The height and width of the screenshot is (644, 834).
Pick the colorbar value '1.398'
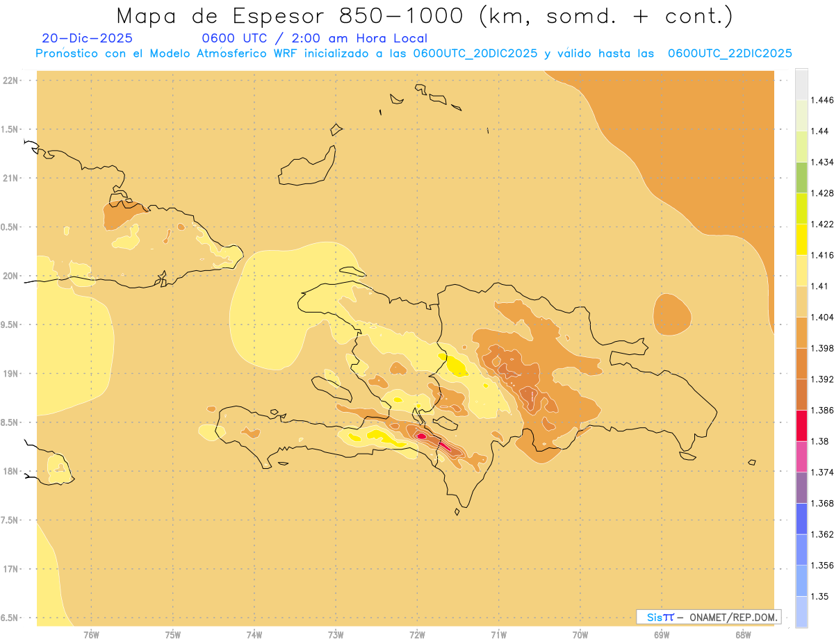[x=822, y=348]
